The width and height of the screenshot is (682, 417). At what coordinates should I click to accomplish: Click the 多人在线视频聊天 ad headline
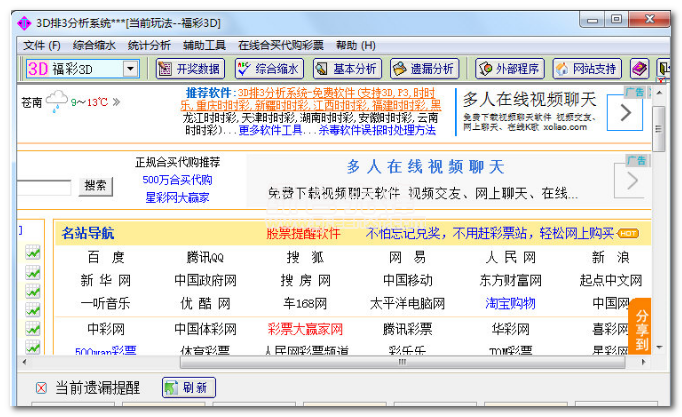tap(529, 100)
